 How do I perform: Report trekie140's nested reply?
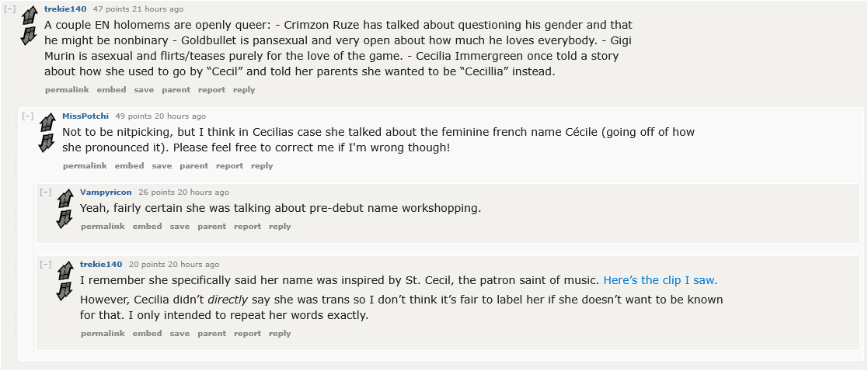click(247, 334)
